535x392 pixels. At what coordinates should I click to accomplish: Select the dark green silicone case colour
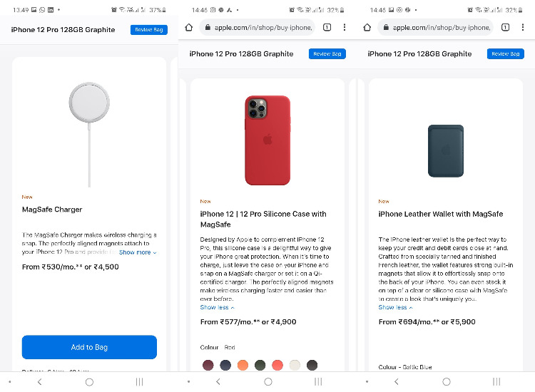click(260, 366)
